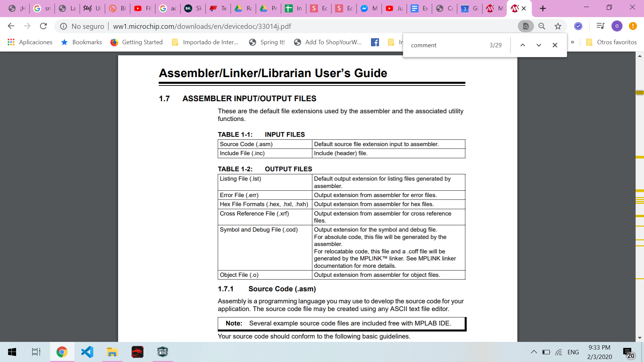The image size is (644, 362).
Task: Close the find bar
Action: tap(555, 45)
